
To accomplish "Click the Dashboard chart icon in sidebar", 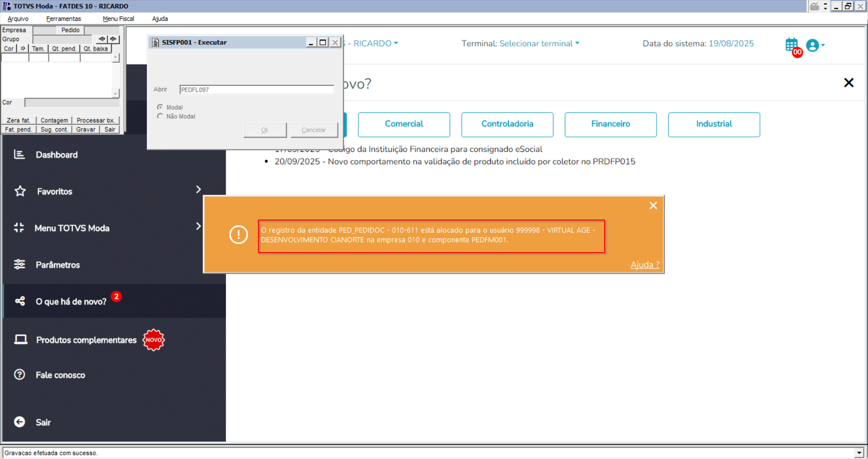I will pyautogui.click(x=19, y=155).
